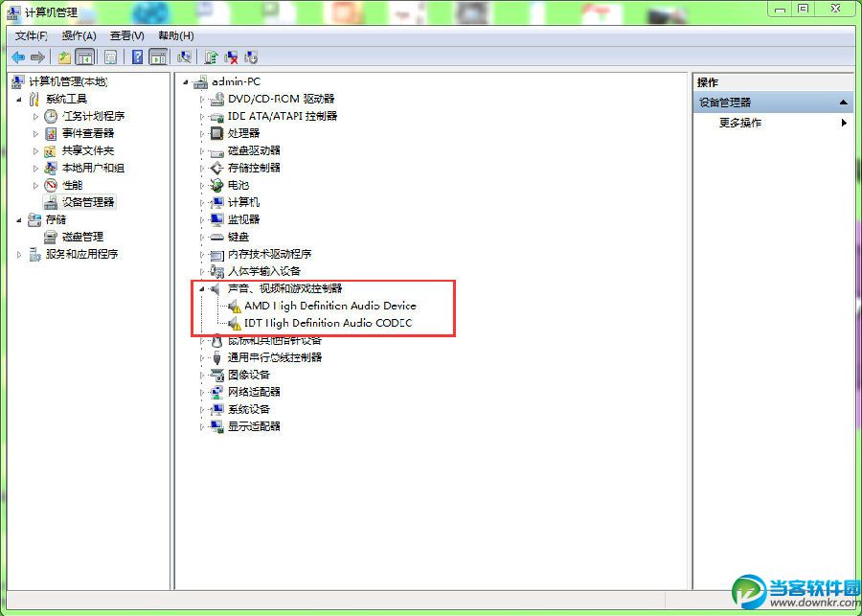862x616 pixels.
Task: Click 更多操作 in the actions pane
Action: click(x=740, y=124)
